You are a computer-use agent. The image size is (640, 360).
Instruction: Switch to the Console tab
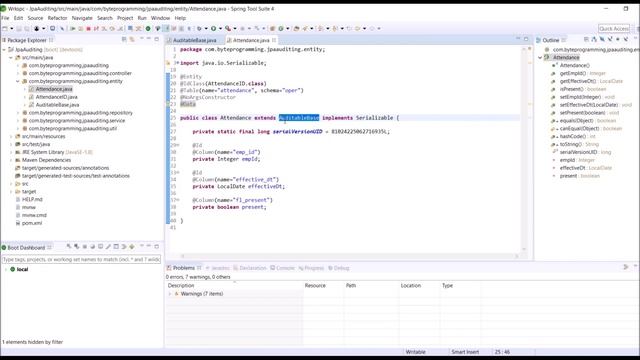(282, 268)
